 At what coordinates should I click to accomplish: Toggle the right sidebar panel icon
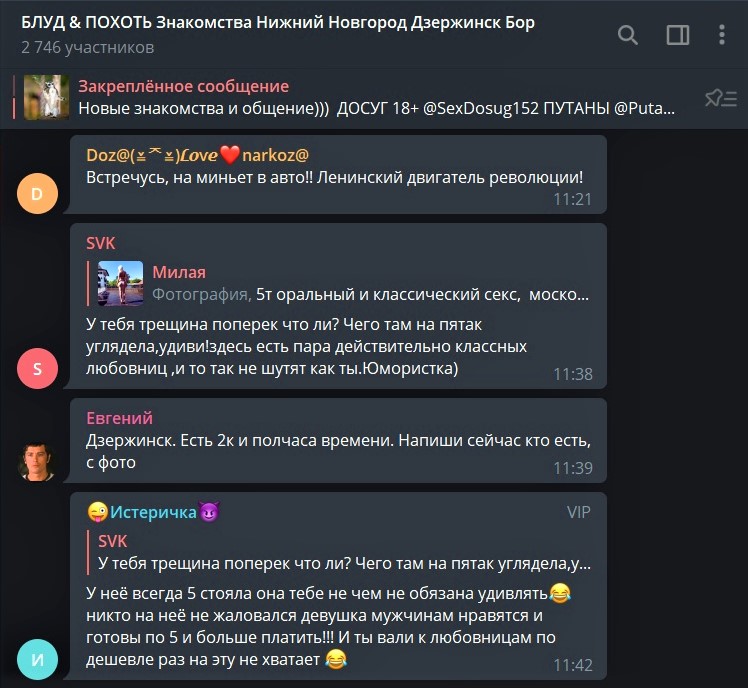point(677,35)
